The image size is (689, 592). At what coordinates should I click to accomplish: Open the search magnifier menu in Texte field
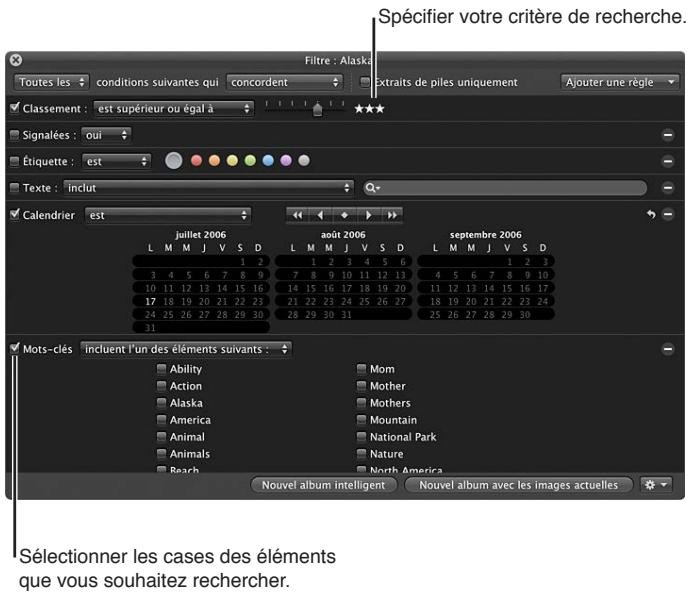click(x=372, y=188)
